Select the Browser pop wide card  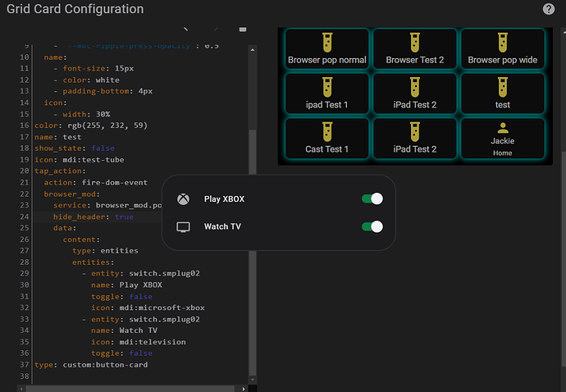[x=503, y=50]
